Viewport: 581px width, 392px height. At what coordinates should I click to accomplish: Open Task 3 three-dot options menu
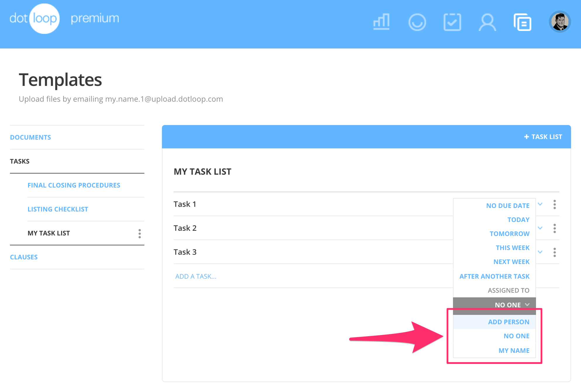(x=554, y=252)
